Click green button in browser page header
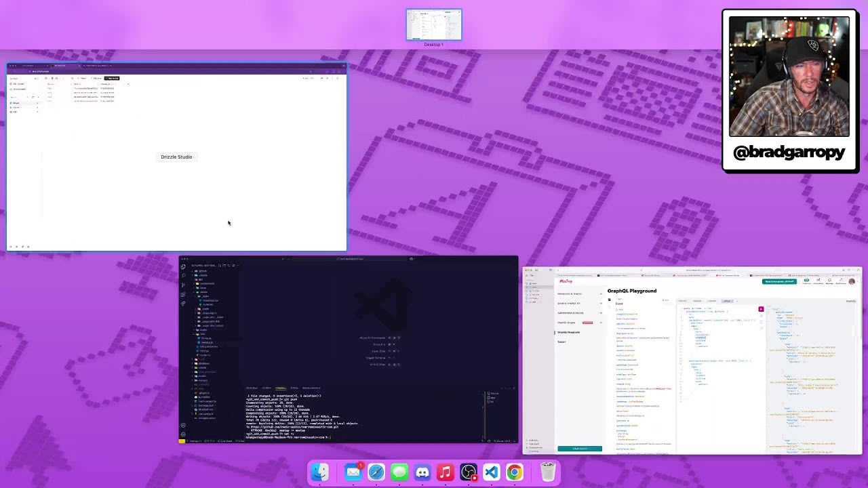This screenshot has height=488, width=868. click(x=779, y=281)
